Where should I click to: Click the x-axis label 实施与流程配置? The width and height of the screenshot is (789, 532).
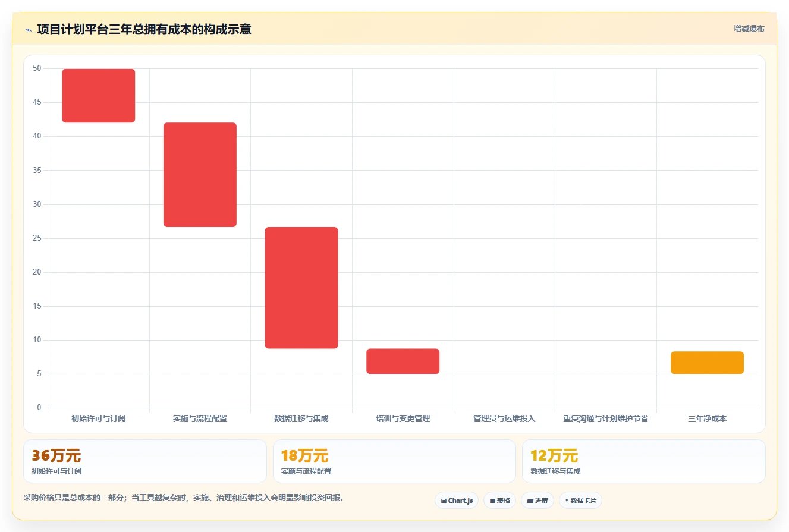click(x=200, y=418)
